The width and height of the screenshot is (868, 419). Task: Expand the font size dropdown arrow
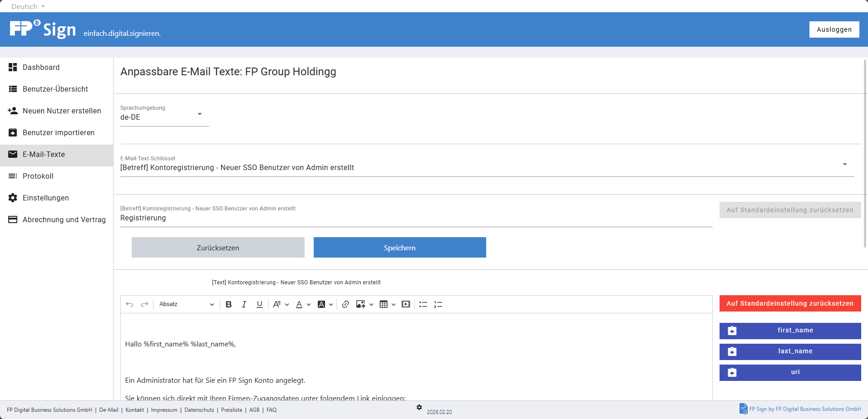coord(287,305)
